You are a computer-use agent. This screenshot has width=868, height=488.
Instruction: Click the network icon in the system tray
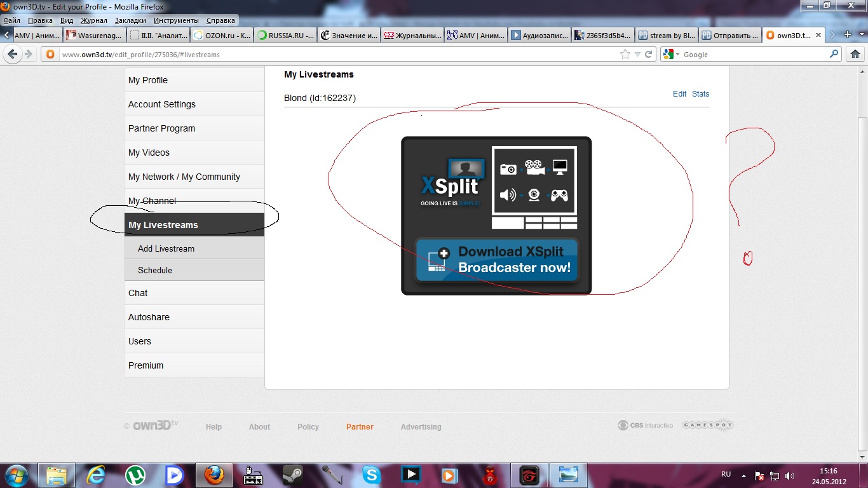tap(775, 475)
